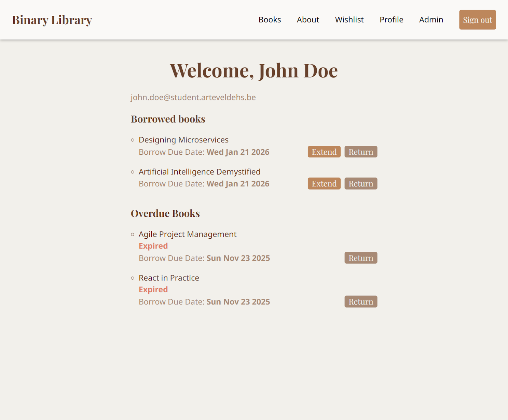
Task: Return the book Designing Microservices
Action: [x=361, y=152]
